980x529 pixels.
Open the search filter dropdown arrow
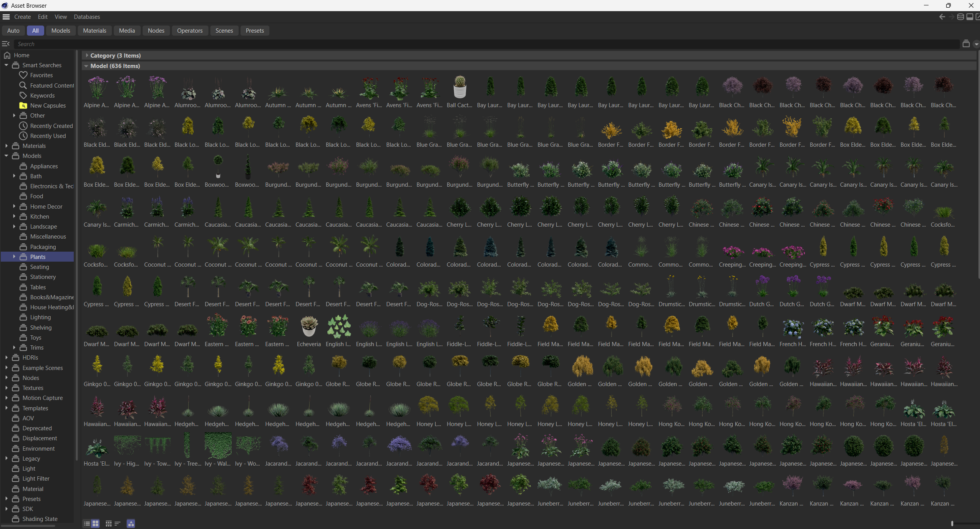(x=976, y=44)
